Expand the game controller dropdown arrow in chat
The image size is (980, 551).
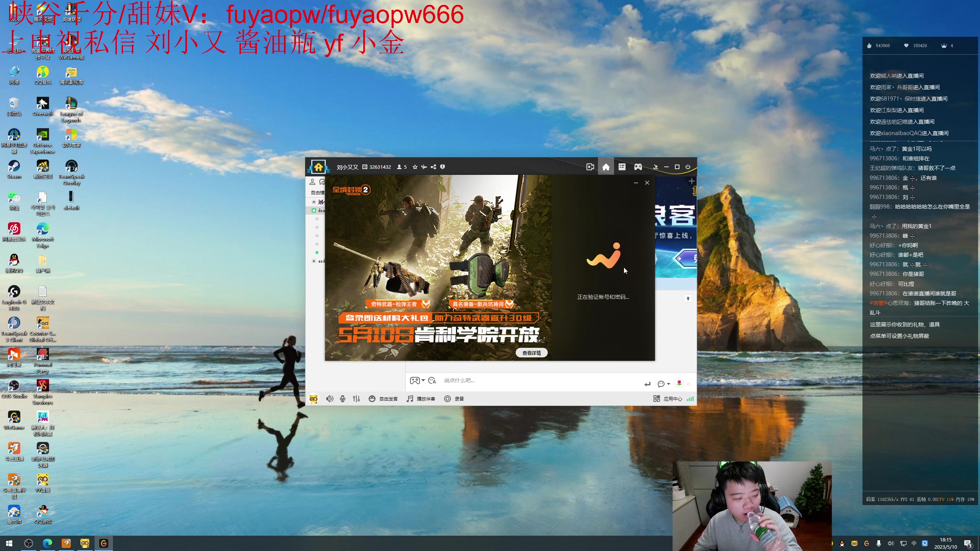423,380
